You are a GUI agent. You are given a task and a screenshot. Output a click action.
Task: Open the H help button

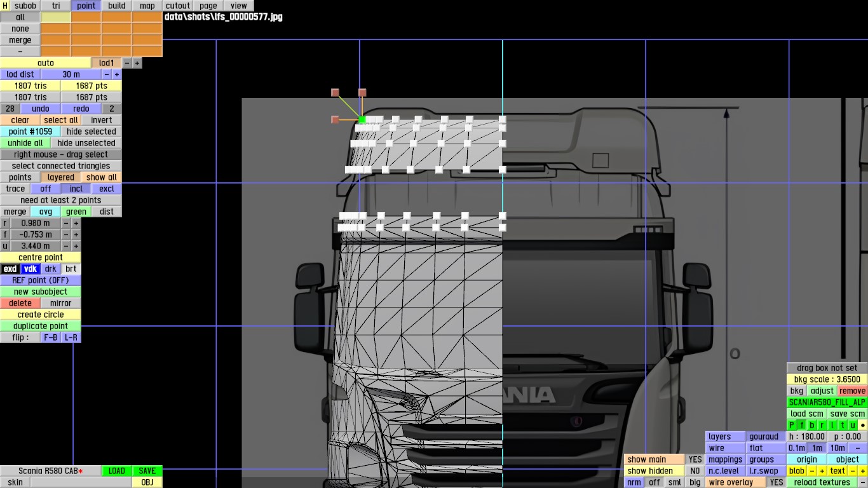[5, 6]
